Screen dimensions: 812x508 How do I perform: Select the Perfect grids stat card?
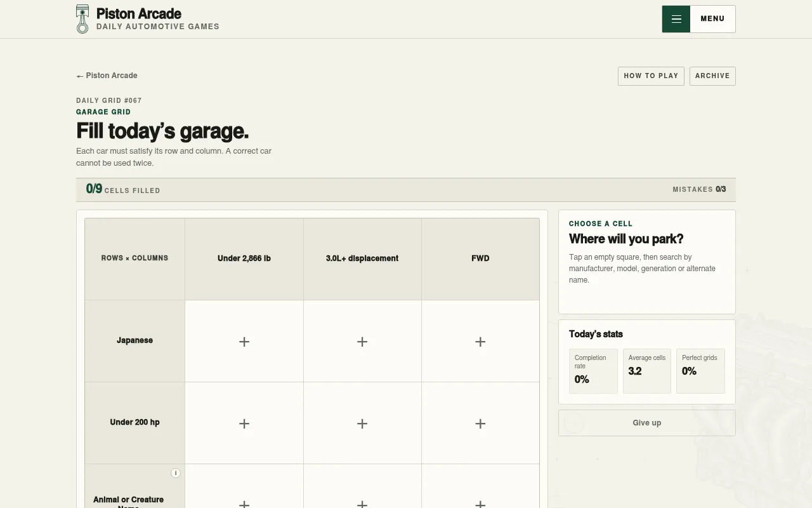pos(700,371)
